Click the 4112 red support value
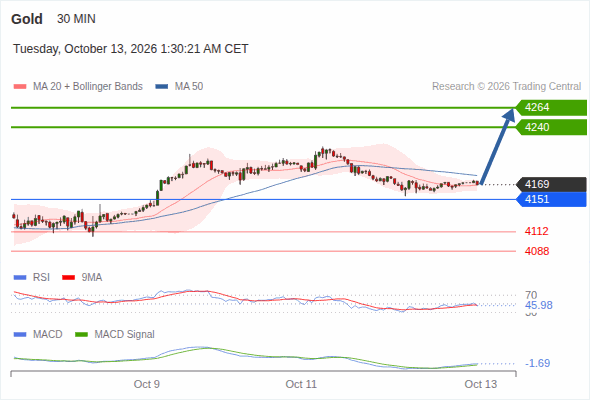Screen dimensions: 590x400 (x=537, y=231)
